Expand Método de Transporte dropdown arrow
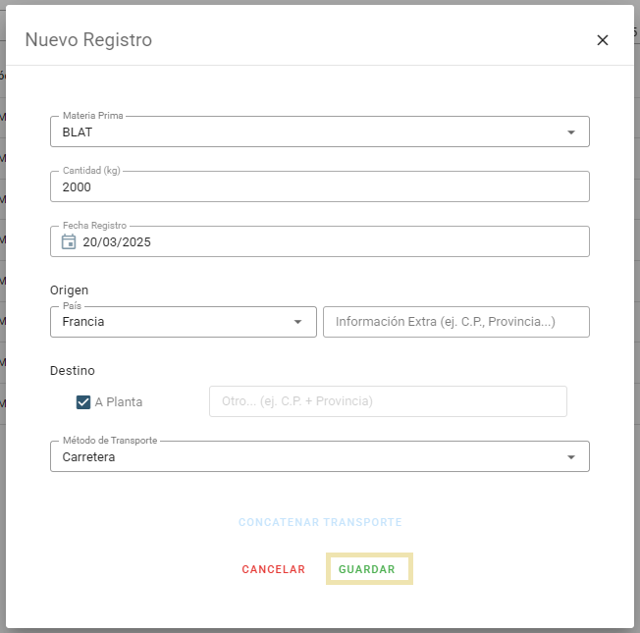640x633 pixels. 571,457
